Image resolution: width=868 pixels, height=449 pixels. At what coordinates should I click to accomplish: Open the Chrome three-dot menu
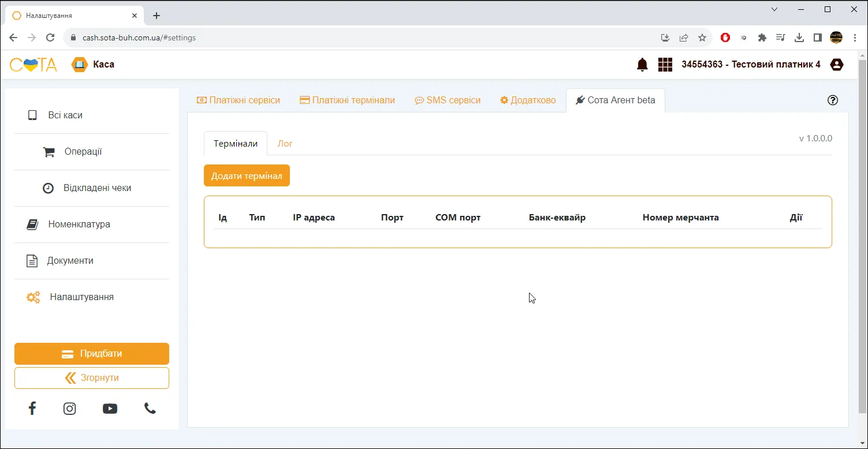855,38
